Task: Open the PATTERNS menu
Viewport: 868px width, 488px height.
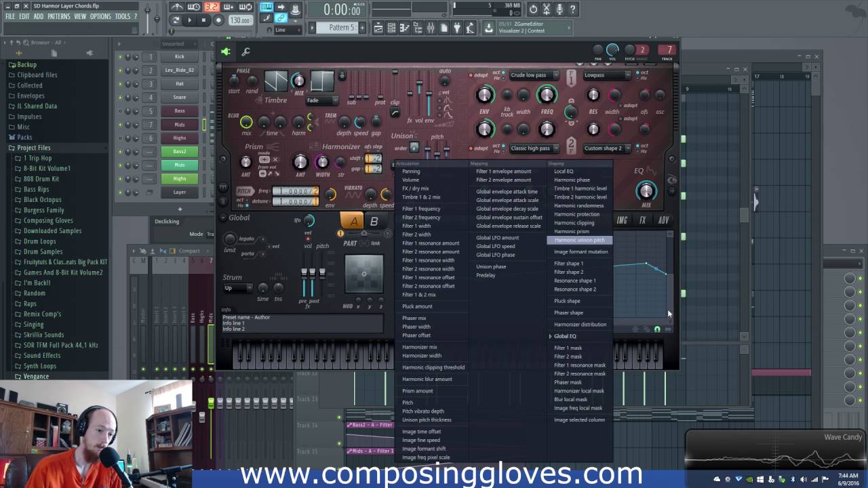Action: 59,16
